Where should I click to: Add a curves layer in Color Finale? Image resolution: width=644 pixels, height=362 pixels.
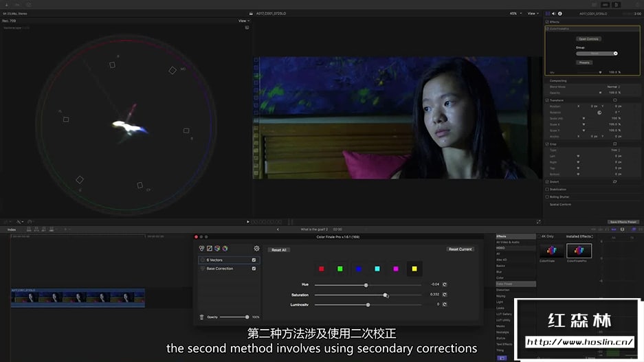pos(210,248)
